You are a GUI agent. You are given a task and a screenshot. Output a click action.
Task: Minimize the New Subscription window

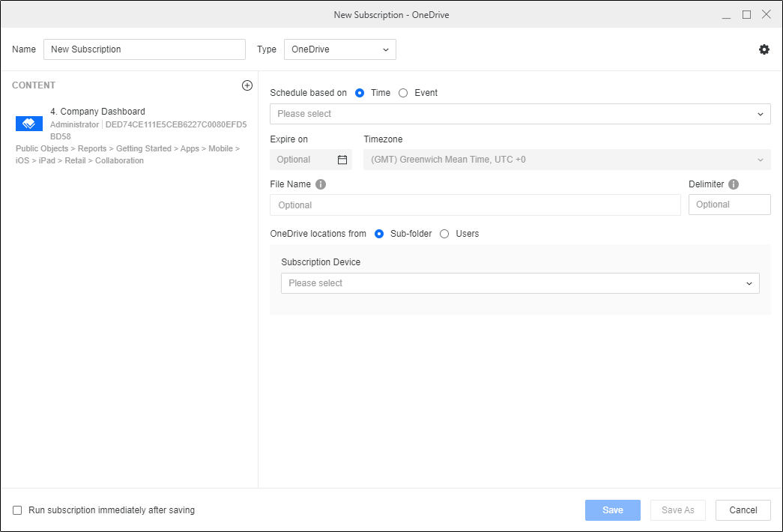[726, 14]
